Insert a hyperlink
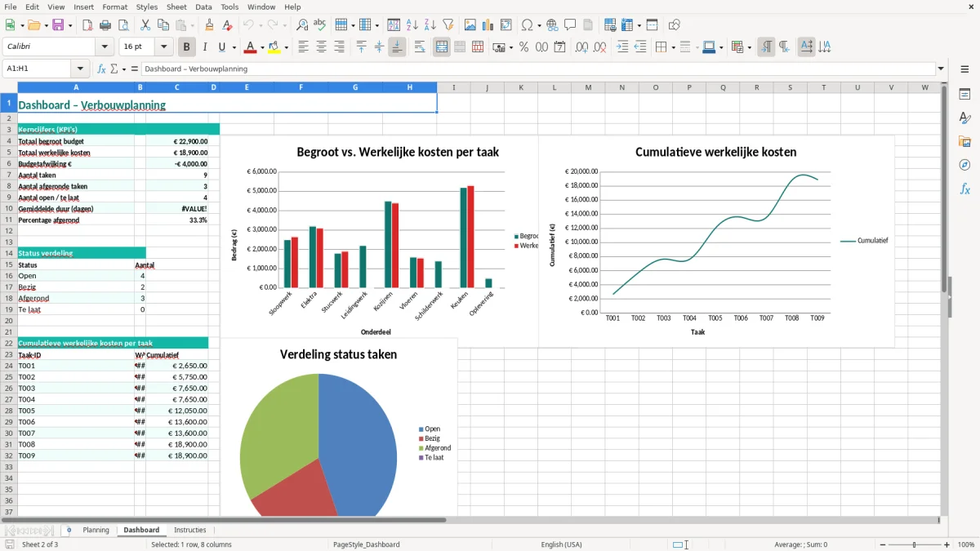 (x=552, y=25)
